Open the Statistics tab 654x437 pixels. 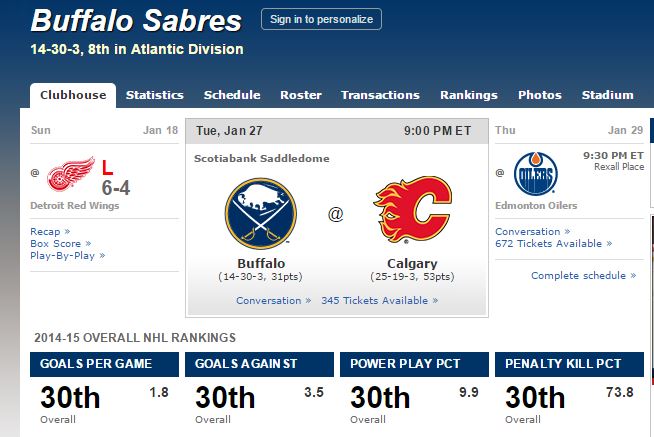pyautogui.click(x=155, y=95)
